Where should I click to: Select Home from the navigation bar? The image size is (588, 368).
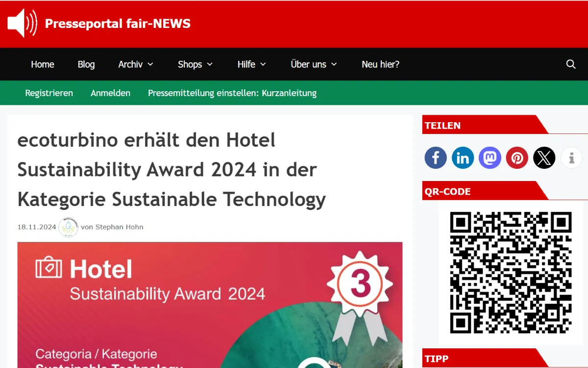point(42,64)
